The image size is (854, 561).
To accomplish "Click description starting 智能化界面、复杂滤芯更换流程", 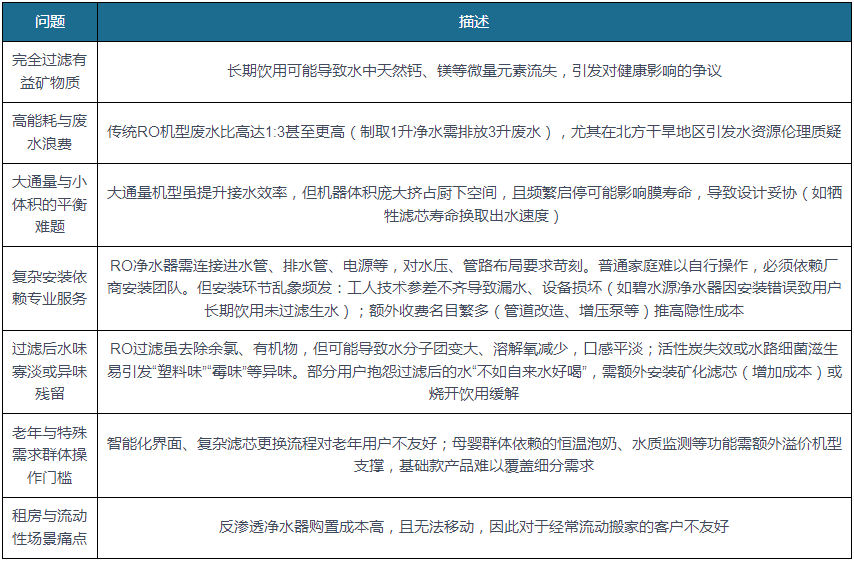I will (474, 455).
